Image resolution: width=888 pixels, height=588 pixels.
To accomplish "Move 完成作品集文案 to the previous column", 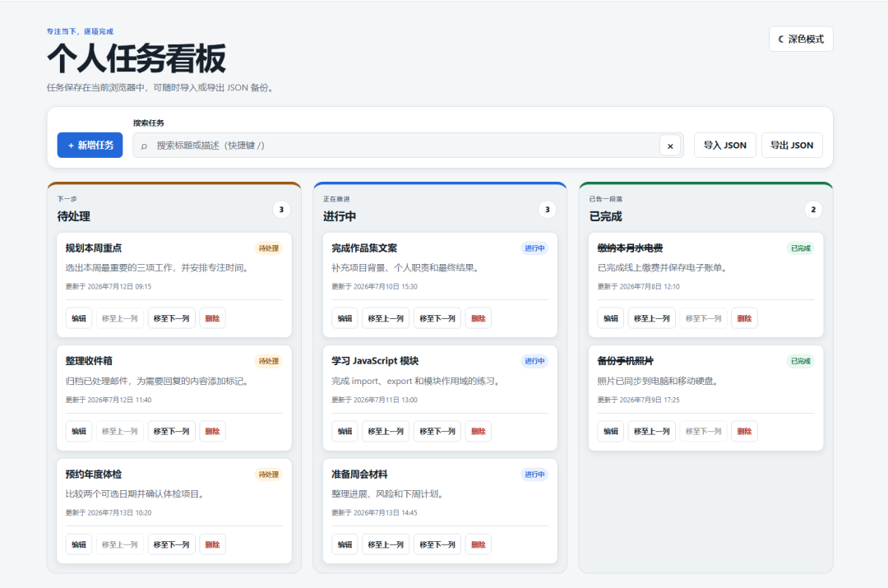I will (386, 318).
